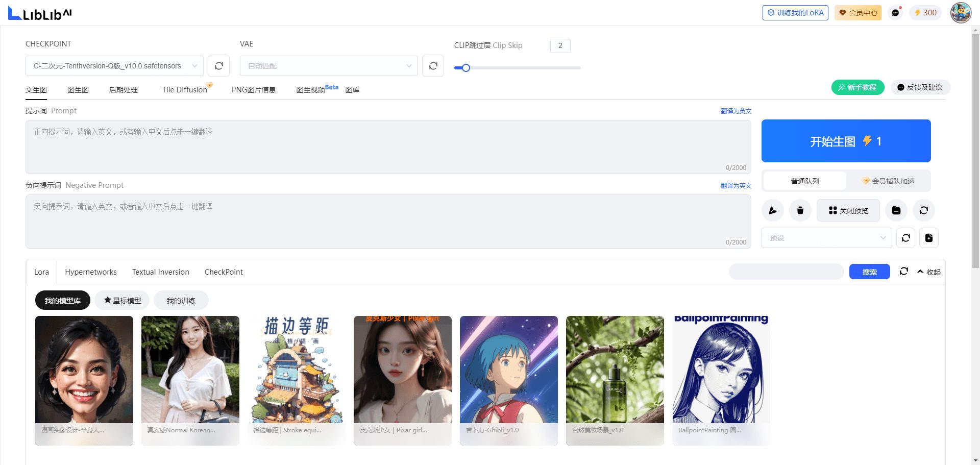This screenshot has width=980, height=465.
Task: Click the model search input field
Action: pos(786,272)
